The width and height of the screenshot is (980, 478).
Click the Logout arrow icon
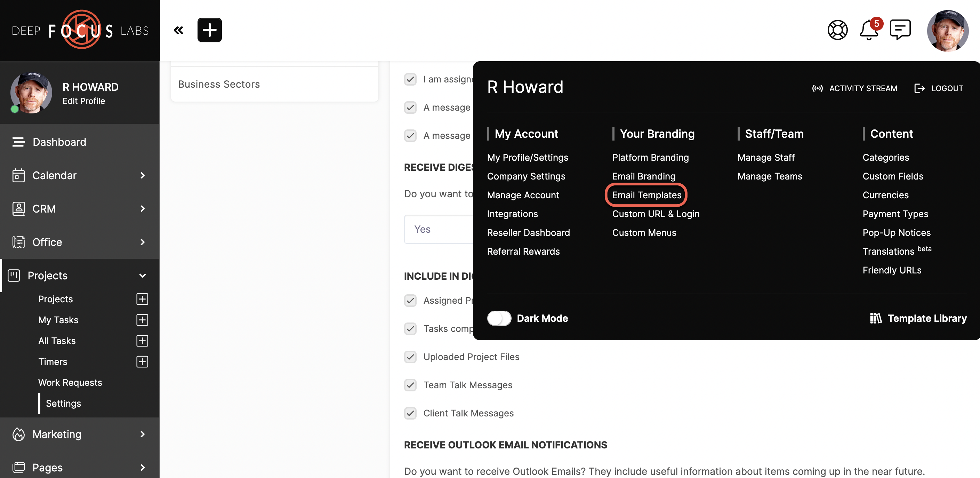[x=919, y=88]
